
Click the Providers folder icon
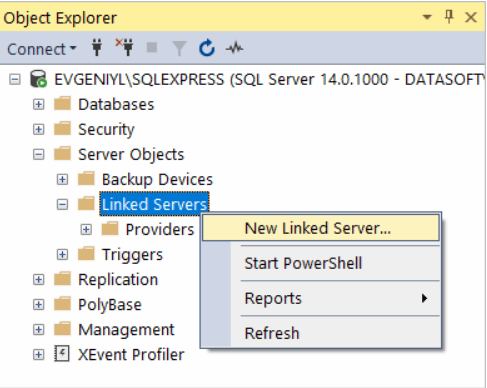tap(110, 229)
